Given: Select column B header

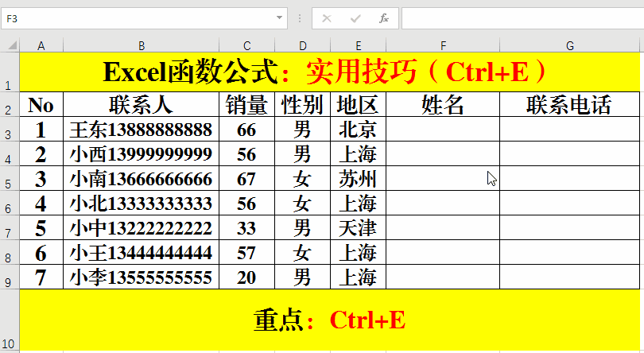Looking at the screenshot, I should [x=142, y=45].
